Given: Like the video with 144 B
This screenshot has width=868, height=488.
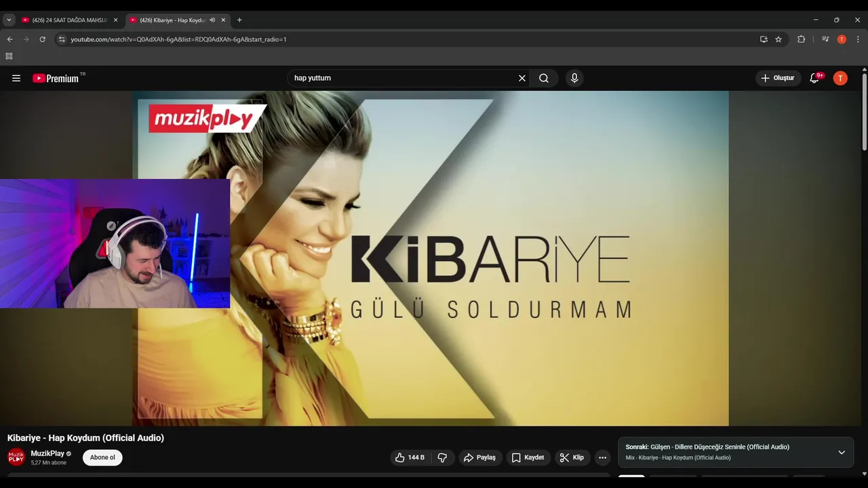Looking at the screenshot, I should [410, 457].
